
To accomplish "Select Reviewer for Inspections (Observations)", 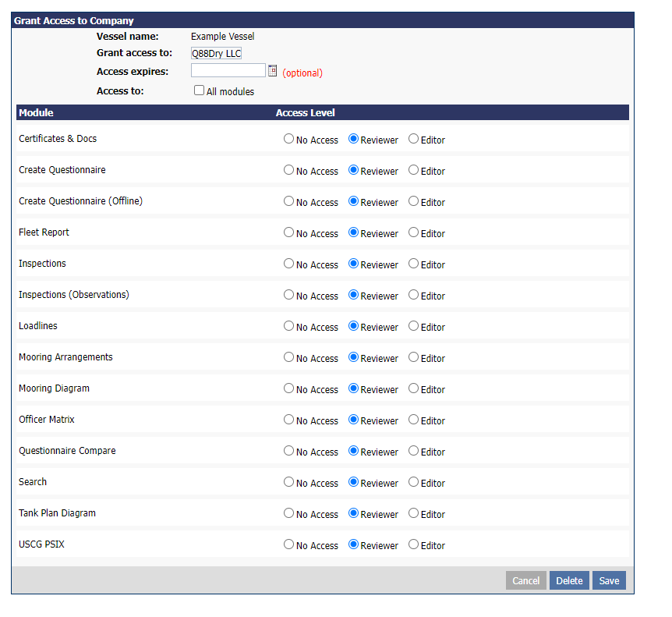I will click(x=353, y=295).
